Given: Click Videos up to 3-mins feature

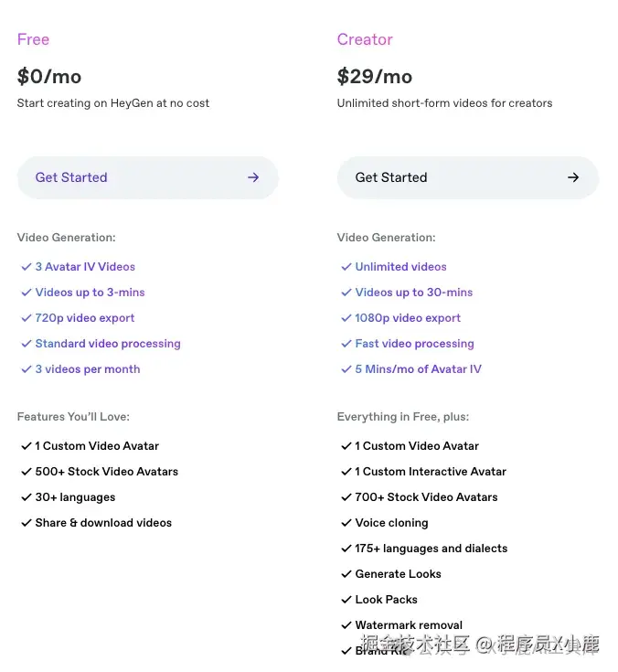Looking at the screenshot, I should pyautogui.click(x=90, y=293).
